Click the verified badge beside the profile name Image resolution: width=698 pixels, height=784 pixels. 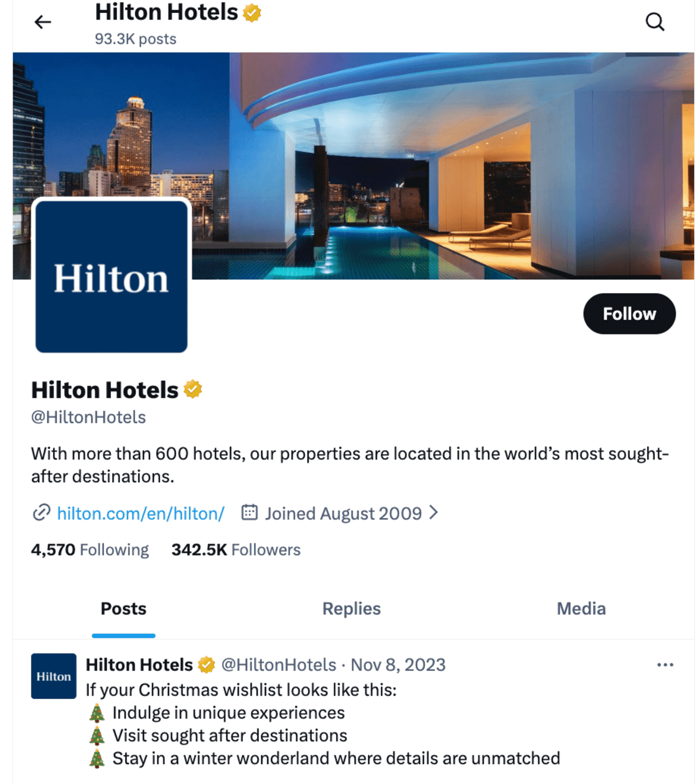click(192, 390)
